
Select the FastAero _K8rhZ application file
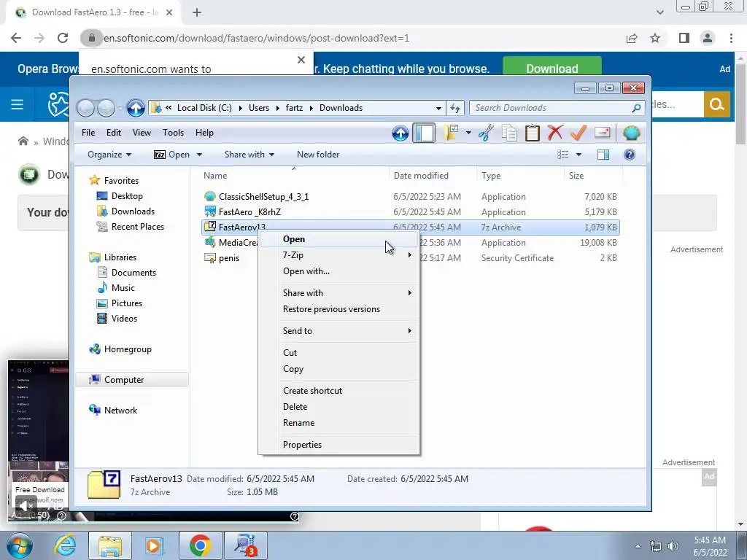[x=249, y=212]
